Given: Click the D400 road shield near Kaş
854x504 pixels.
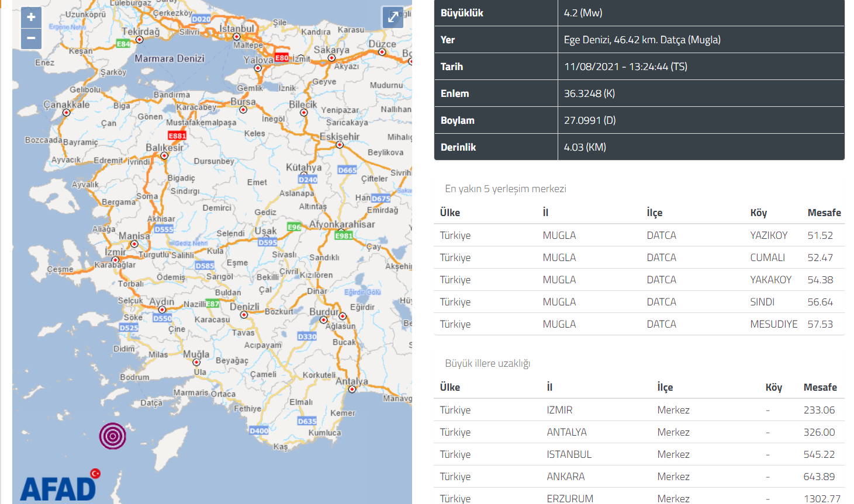Looking at the screenshot, I should pos(259,430).
